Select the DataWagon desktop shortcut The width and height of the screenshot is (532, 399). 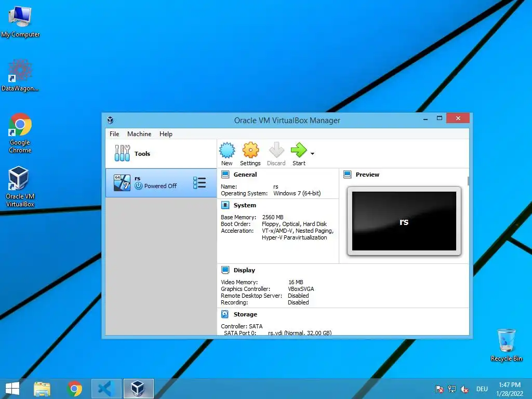point(20,76)
